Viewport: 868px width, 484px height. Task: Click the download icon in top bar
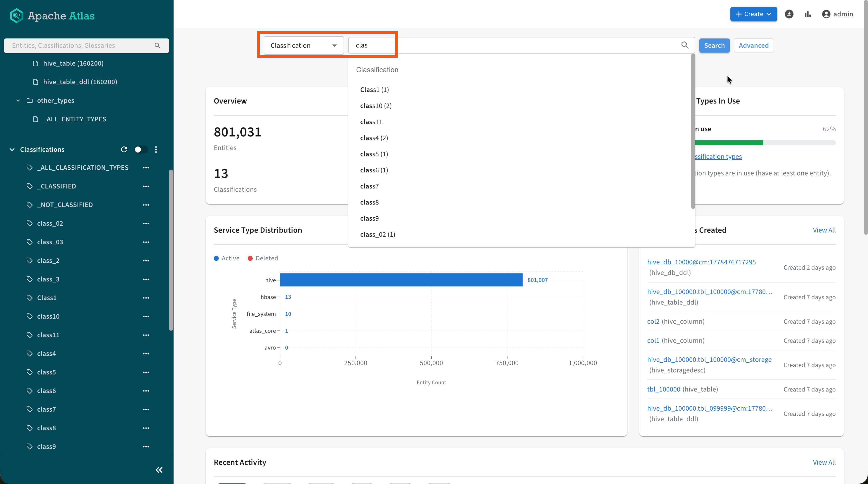[x=789, y=14]
